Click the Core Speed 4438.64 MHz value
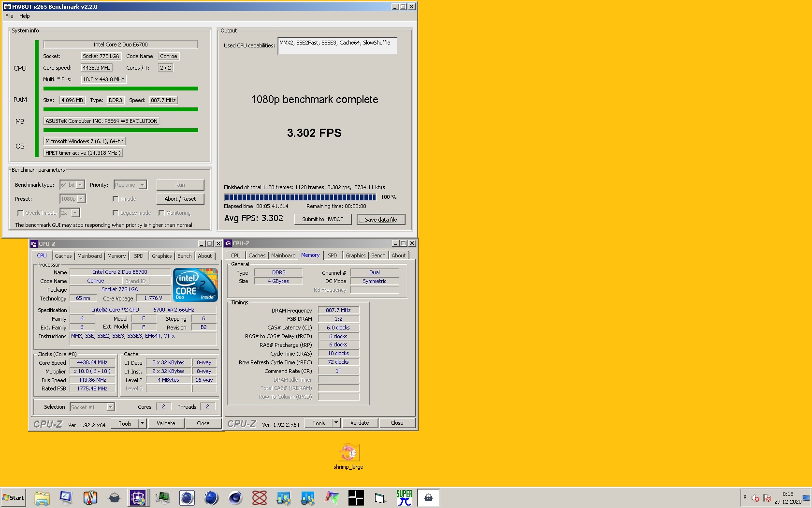 click(92, 362)
